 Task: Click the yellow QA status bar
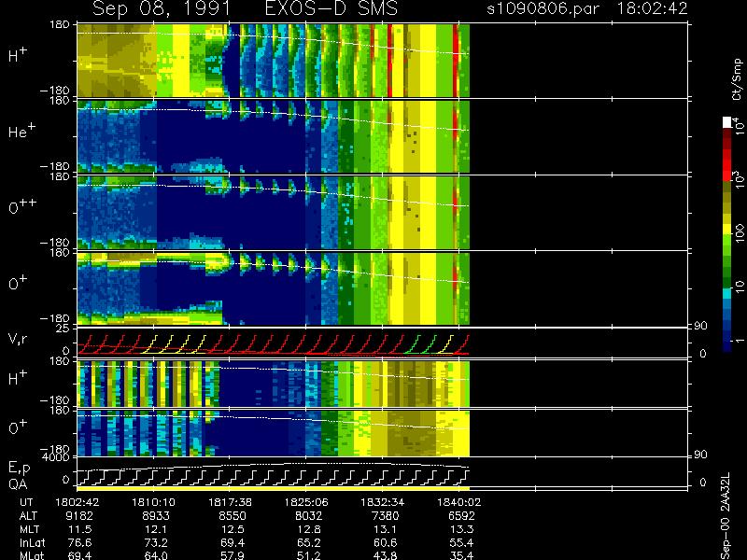tap(274, 488)
